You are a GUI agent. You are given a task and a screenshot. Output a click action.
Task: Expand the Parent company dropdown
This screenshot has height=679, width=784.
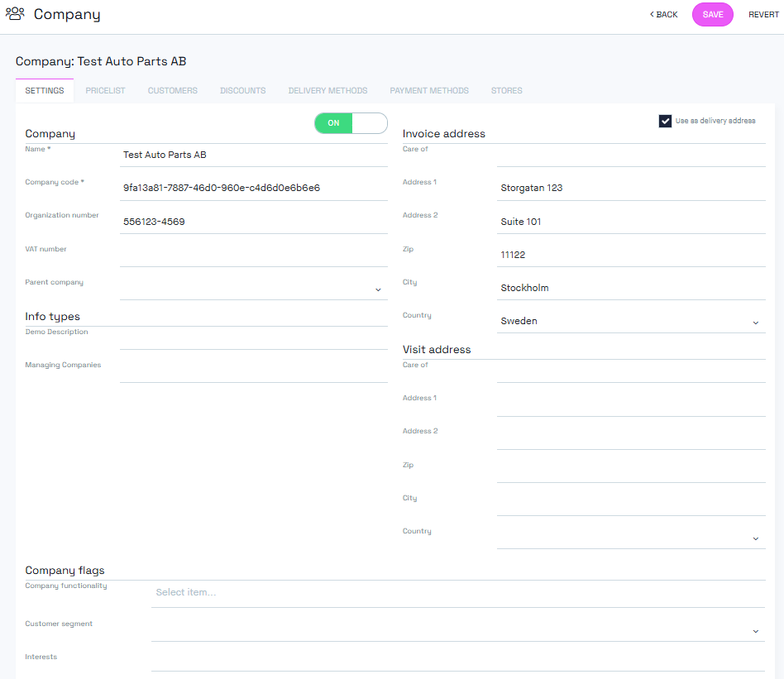point(377,289)
